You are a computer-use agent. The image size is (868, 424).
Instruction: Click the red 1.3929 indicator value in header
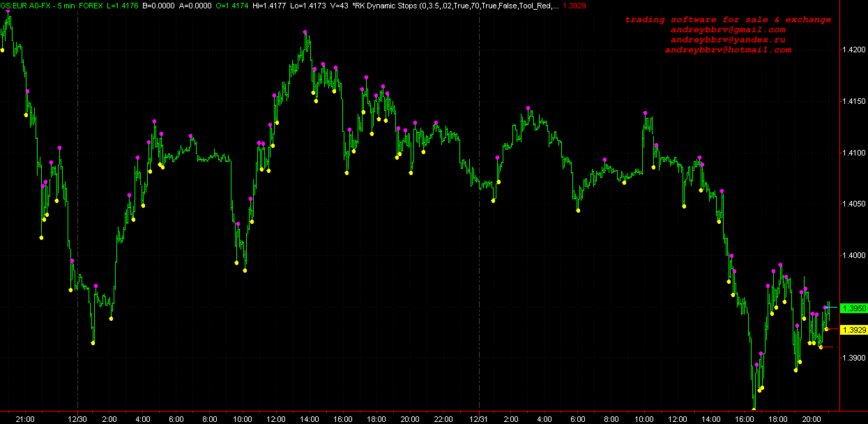(x=574, y=6)
